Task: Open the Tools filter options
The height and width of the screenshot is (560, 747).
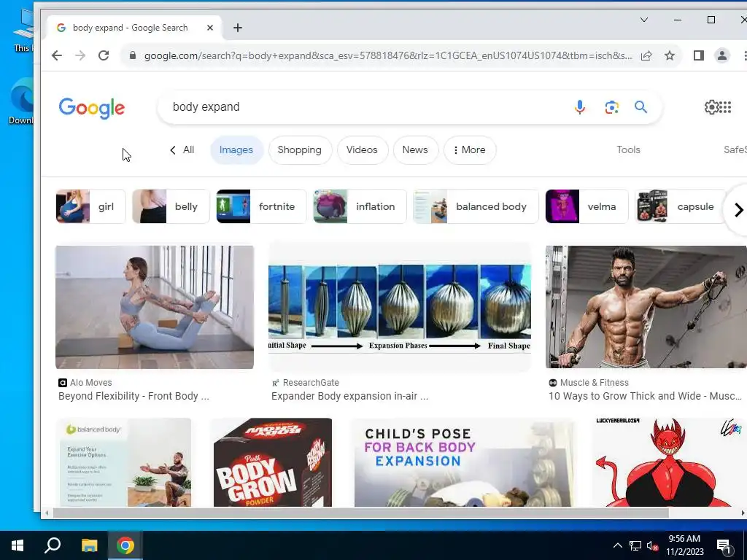Action: (x=628, y=150)
